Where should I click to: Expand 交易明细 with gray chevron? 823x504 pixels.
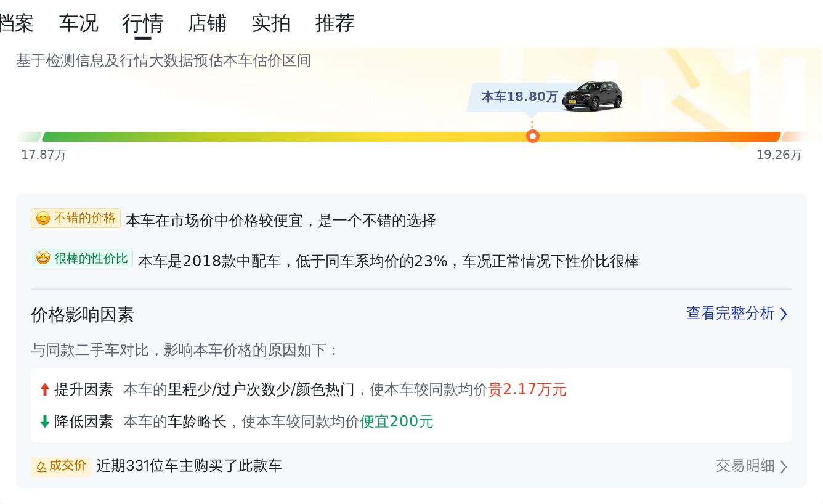[x=784, y=466]
